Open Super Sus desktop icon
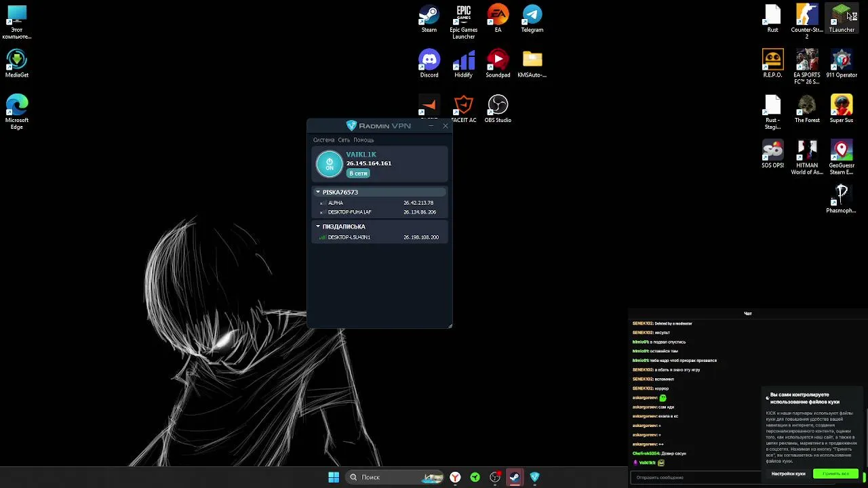Viewport: 868px width, 488px height. [x=842, y=109]
